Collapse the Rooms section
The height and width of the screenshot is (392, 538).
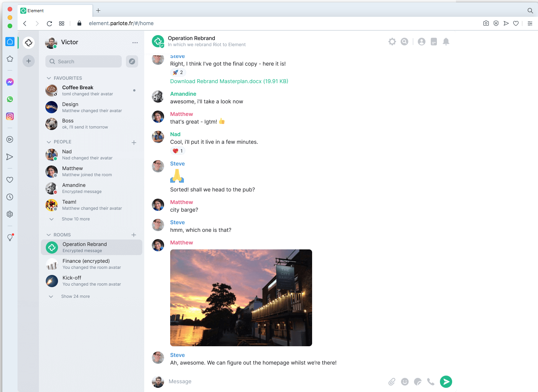point(49,235)
